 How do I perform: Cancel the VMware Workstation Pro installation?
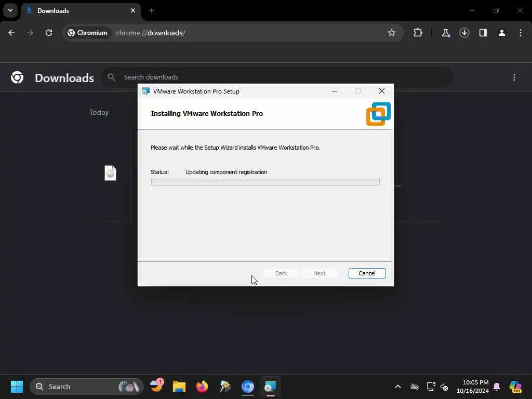pyautogui.click(x=367, y=273)
